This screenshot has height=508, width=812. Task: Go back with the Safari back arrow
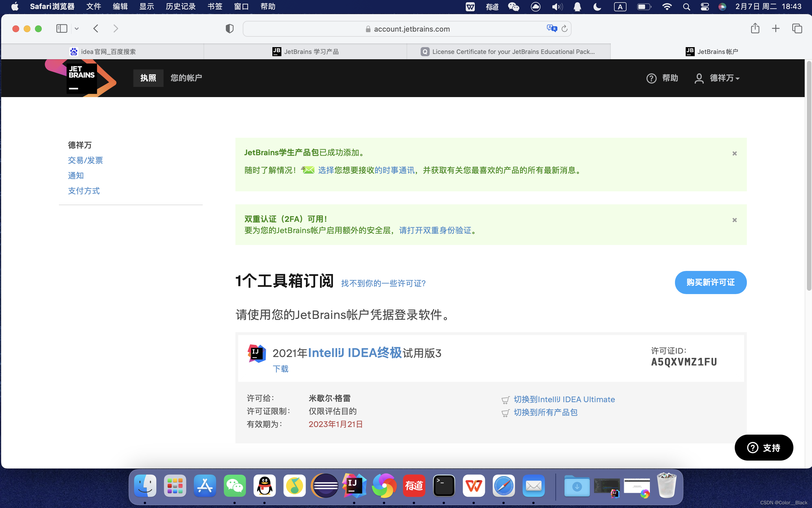[x=96, y=29]
